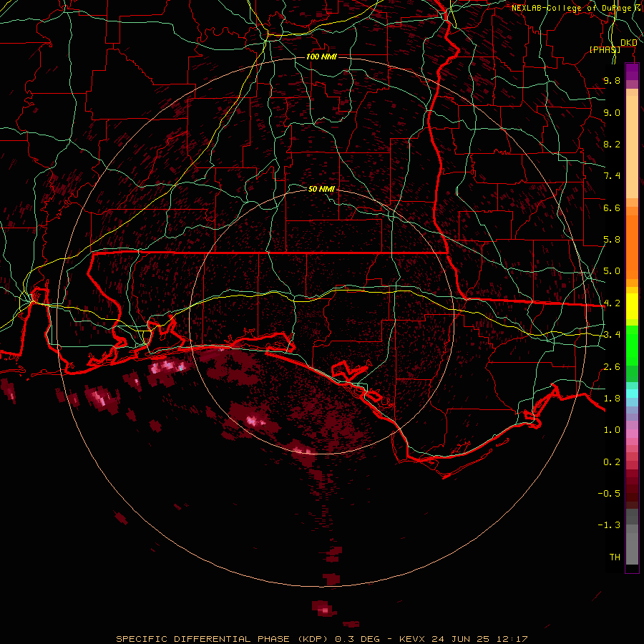Click the purple segment atop the color bar
Screen dimensions: 644x644
click(632, 72)
